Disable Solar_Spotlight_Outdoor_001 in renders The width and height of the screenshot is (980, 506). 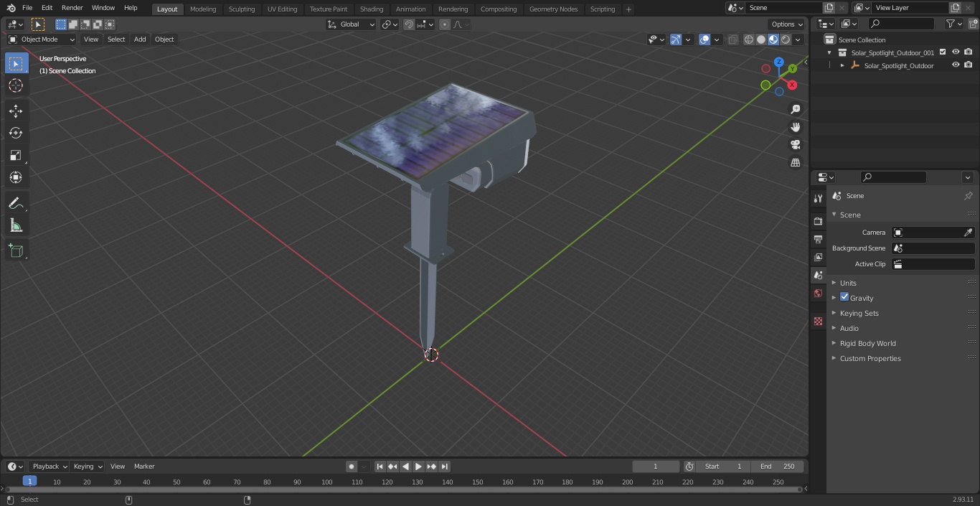click(x=968, y=52)
